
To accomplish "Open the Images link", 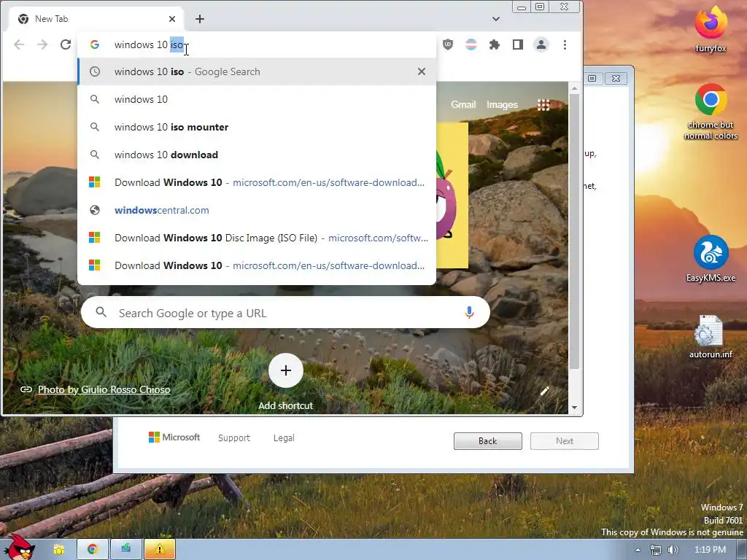I will tap(502, 104).
